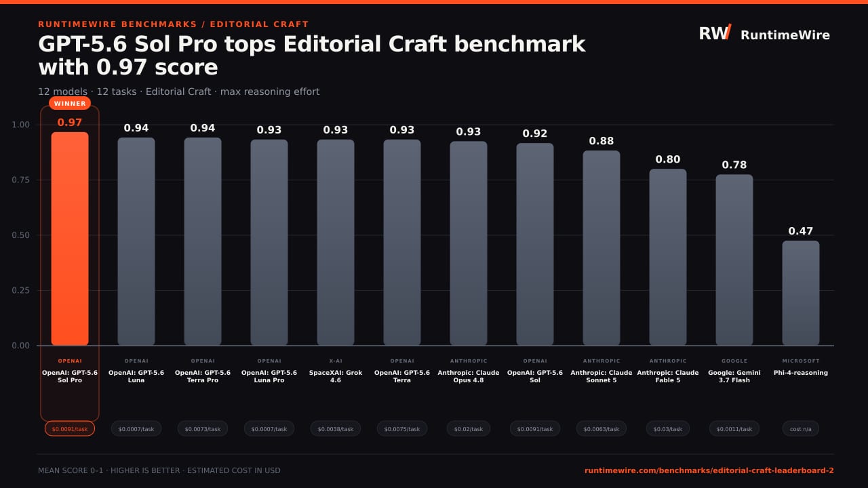Click the $0.0007/task pill under GPT-5.6 Luna
Viewport: 868px width, 488px height.
[136, 428]
